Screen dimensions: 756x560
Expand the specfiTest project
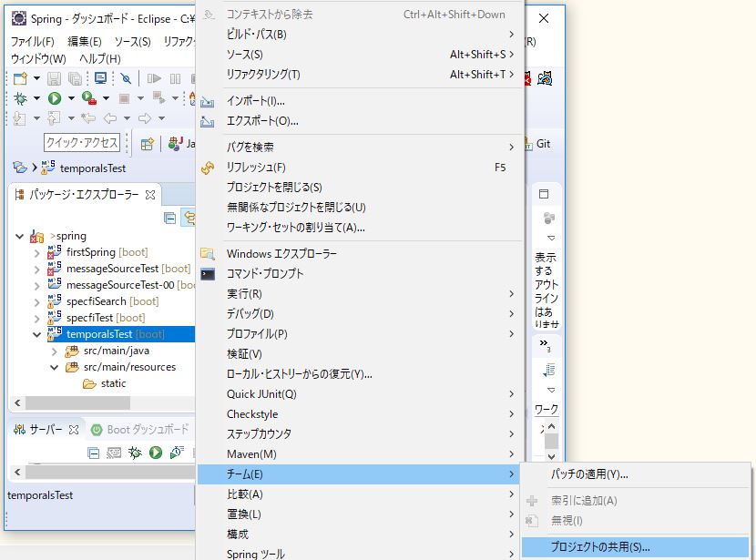(x=37, y=318)
